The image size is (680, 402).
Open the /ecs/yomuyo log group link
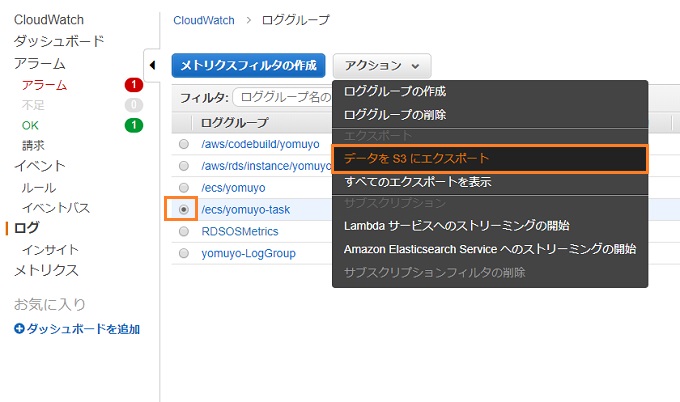[233, 188]
